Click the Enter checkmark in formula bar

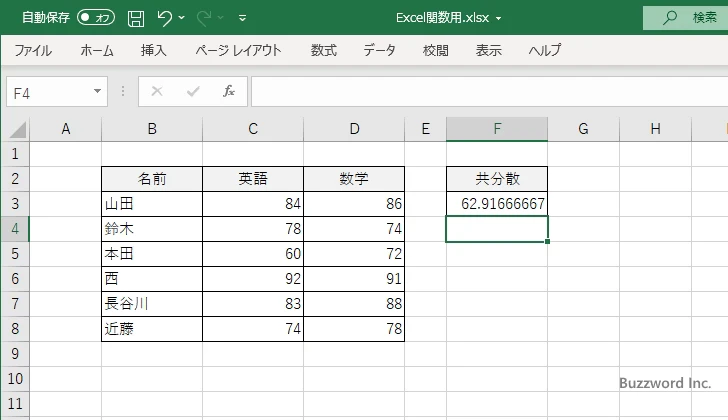point(193,91)
